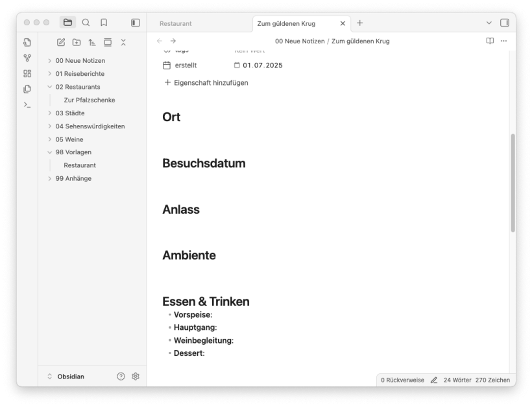
Task: Open Obsidian settings gear
Action: (x=136, y=377)
